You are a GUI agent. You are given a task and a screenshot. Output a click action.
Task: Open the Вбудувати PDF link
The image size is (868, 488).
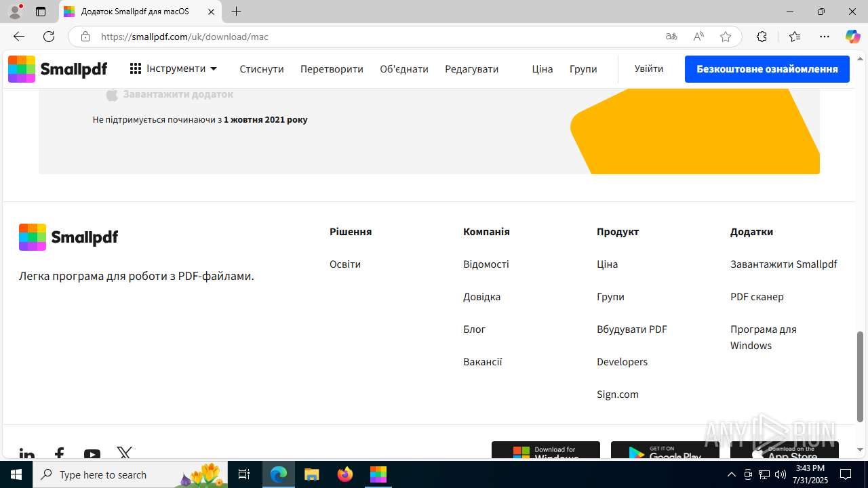point(632,329)
